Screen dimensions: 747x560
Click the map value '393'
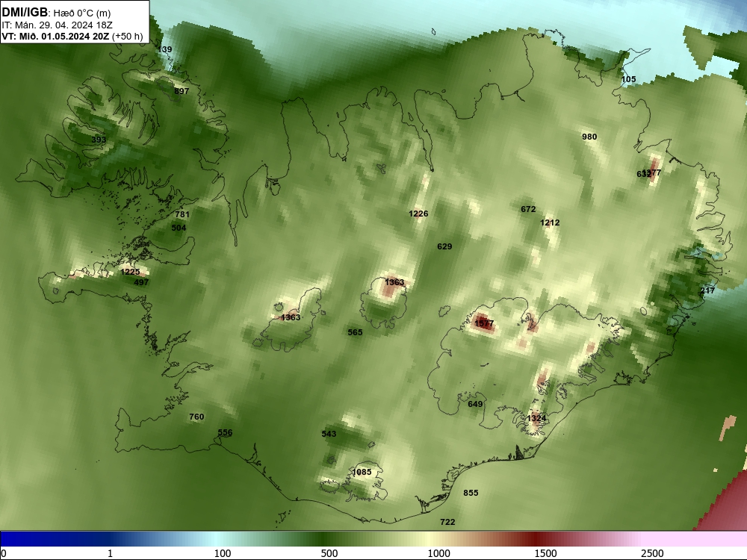pyautogui.click(x=99, y=140)
